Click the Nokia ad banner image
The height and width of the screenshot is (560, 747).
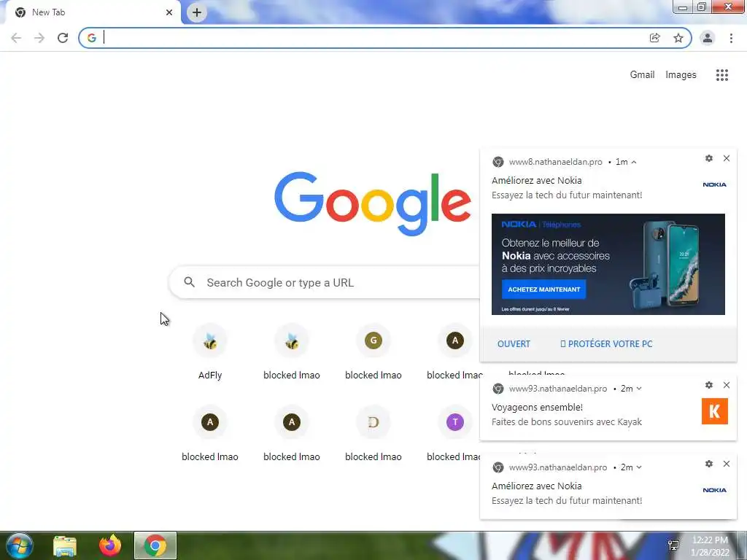tap(608, 264)
